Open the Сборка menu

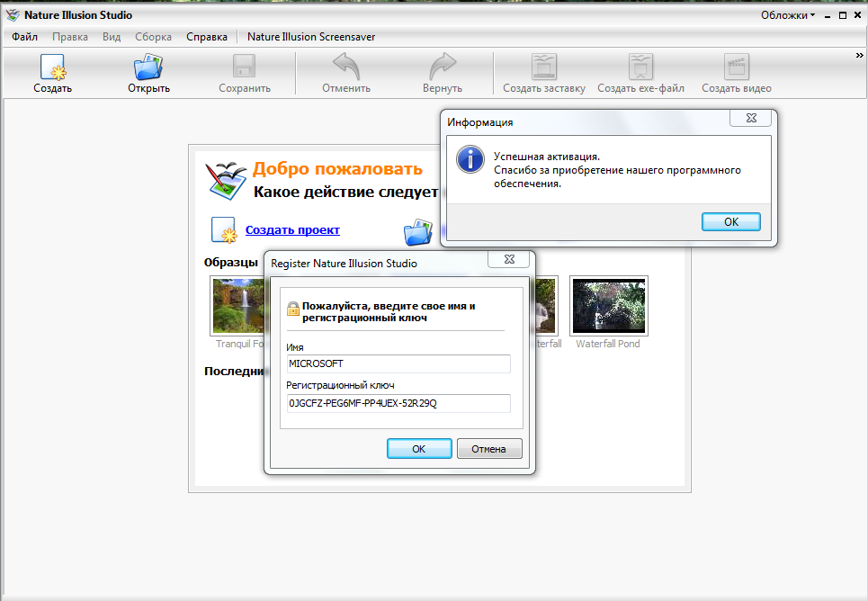pos(153,37)
